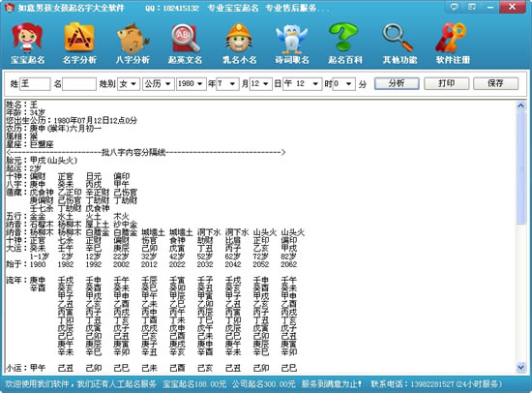This screenshot has width=532, height=393.
Task: Click the scrollbar down arrow
Action: 521,367
